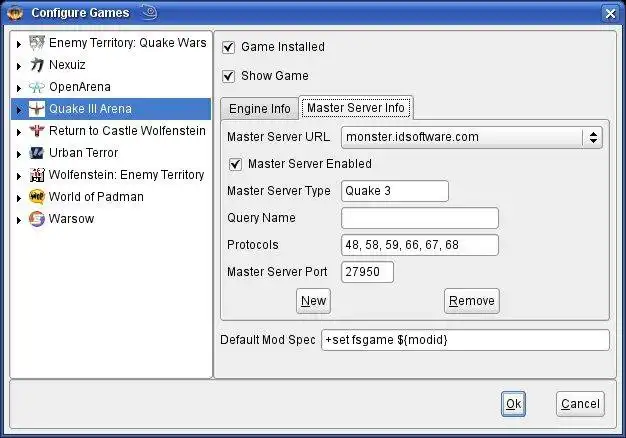Screen dimensions: 626x438
Task: Click the Enemy Territory: Quake Wars game icon
Action: point(37,43)
